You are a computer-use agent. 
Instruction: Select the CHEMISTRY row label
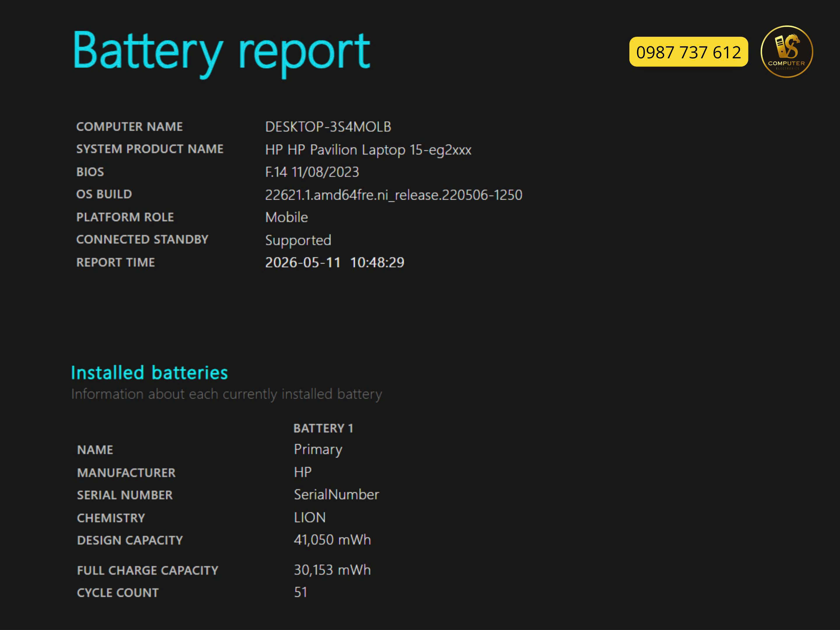click(x=111, y=518)
